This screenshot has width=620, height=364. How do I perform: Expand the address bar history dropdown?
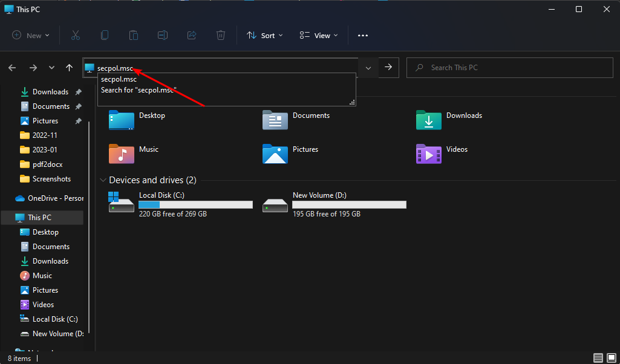pos(368,68)
